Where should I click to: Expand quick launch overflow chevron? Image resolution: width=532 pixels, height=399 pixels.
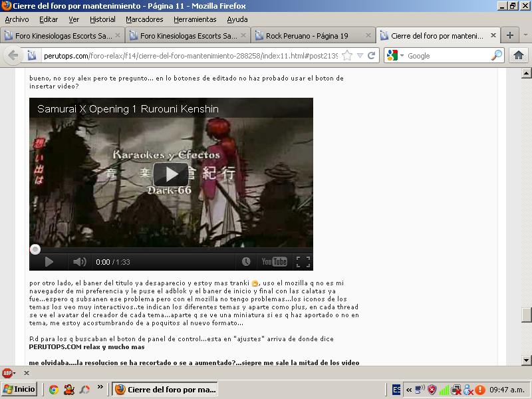point(100,387)
